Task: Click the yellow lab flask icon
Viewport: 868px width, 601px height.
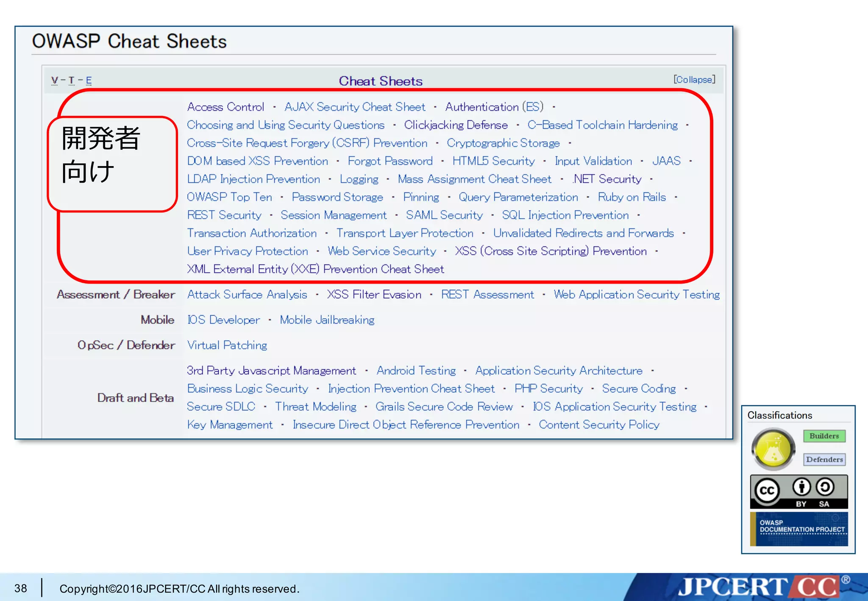Action: (773, 449)
